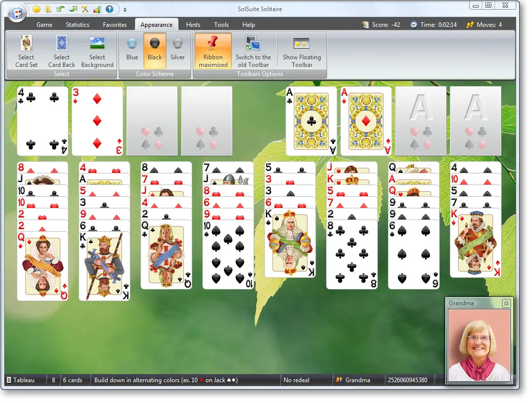Image resolution: width=532 pixels, height=403 pixels.
Task: Select the Appearance ribbon tab
Action: 156,25
